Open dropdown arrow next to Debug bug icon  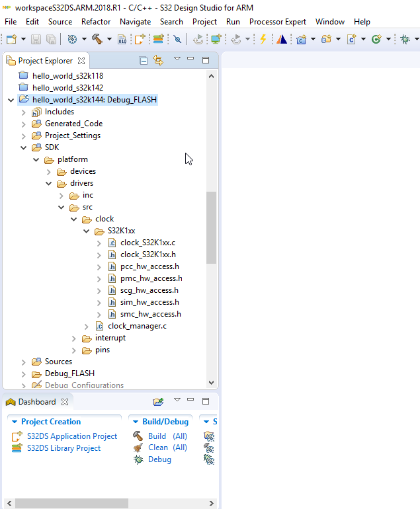(417, 39)
